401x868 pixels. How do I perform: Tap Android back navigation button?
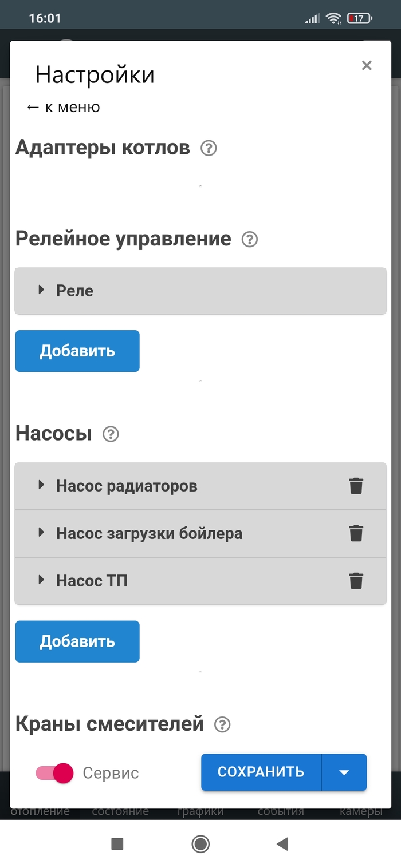pos(282,843)
